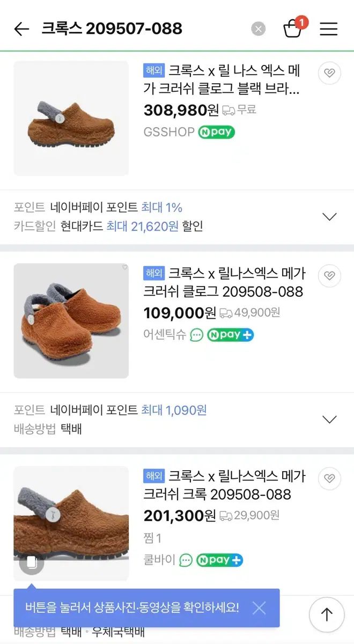The image size is (354, 644).
Task: Open the shopping basket
Action: (293, 28)
